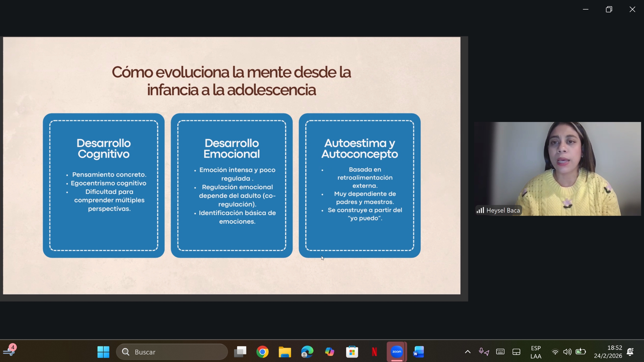Image resolution: width=644 pixels, height=362 pixels.
Task: Open the Zoom app from the taskbar
Action: click(x=397, y=352)
